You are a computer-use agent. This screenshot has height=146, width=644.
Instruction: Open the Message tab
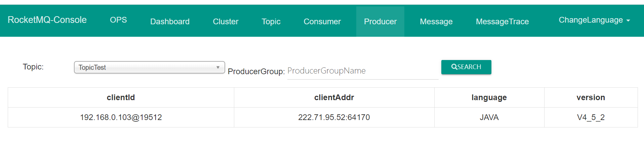coord(436,22)
